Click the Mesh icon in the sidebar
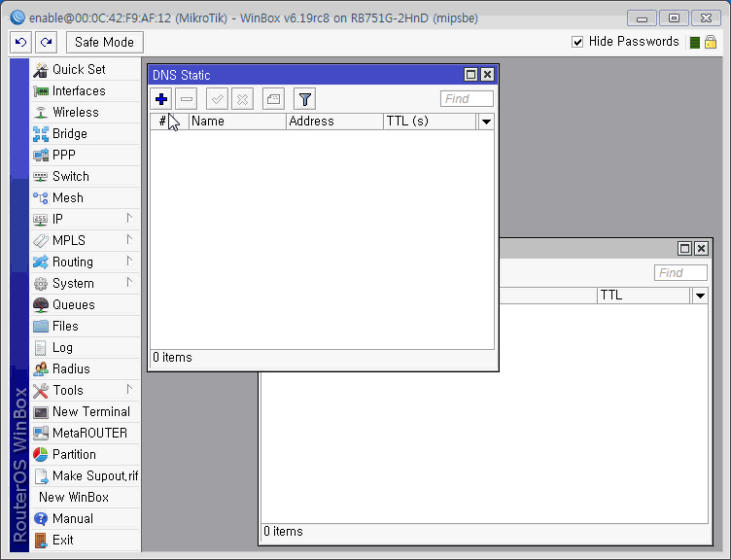Viewport: 731px width, 560px height. (x=41, y=197)
